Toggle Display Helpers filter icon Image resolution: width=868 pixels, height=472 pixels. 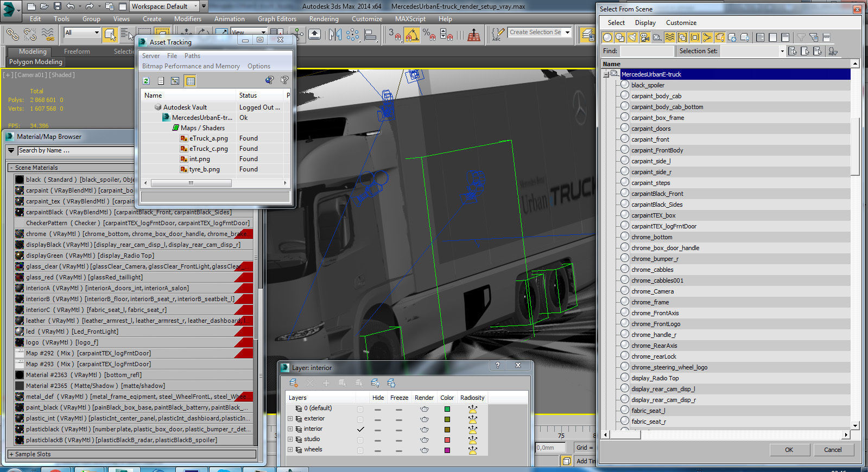click(657, 37)
